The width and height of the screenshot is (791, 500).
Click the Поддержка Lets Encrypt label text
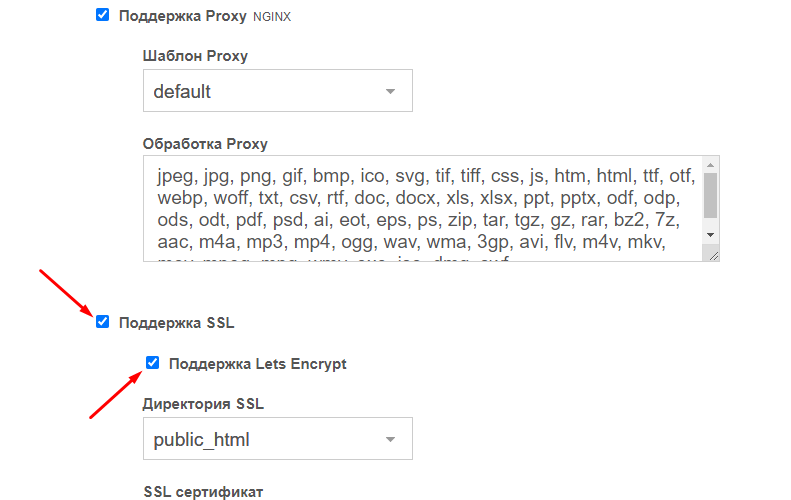(x=257, y=364)
